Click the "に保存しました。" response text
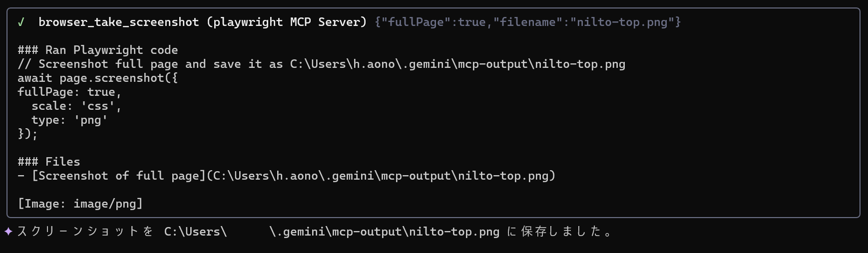This screenshot has height=253, width=868. point(559,232)
